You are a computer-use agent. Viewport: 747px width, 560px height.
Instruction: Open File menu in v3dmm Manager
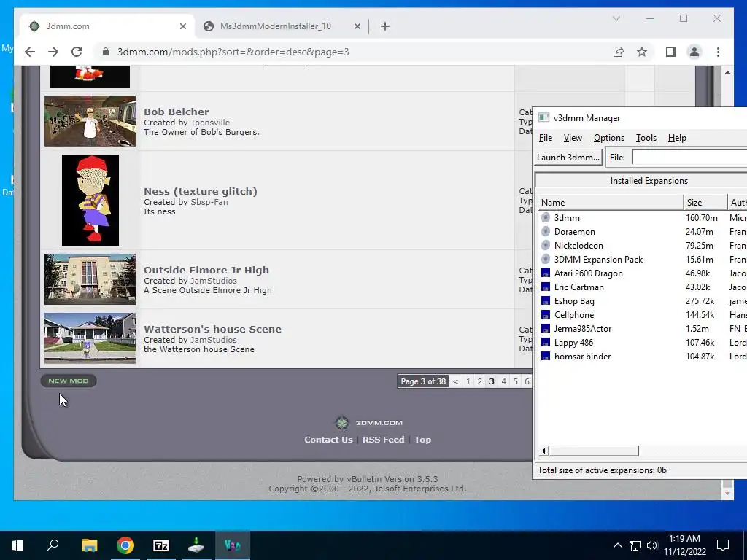546,138
